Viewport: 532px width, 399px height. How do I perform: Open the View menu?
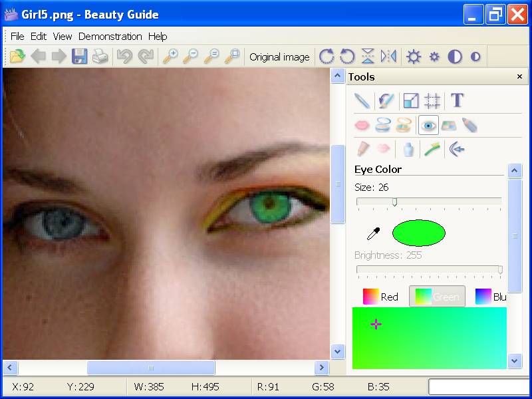pos(63,37)
